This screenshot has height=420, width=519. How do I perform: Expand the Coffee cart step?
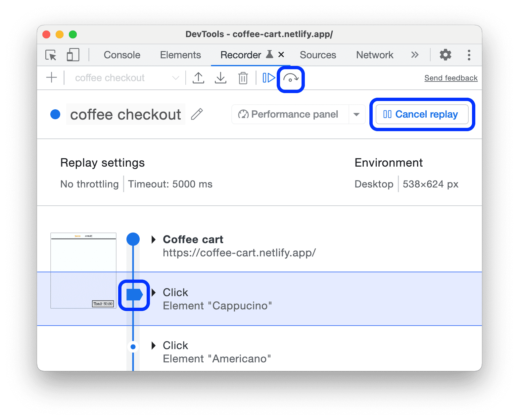[153, 239]
